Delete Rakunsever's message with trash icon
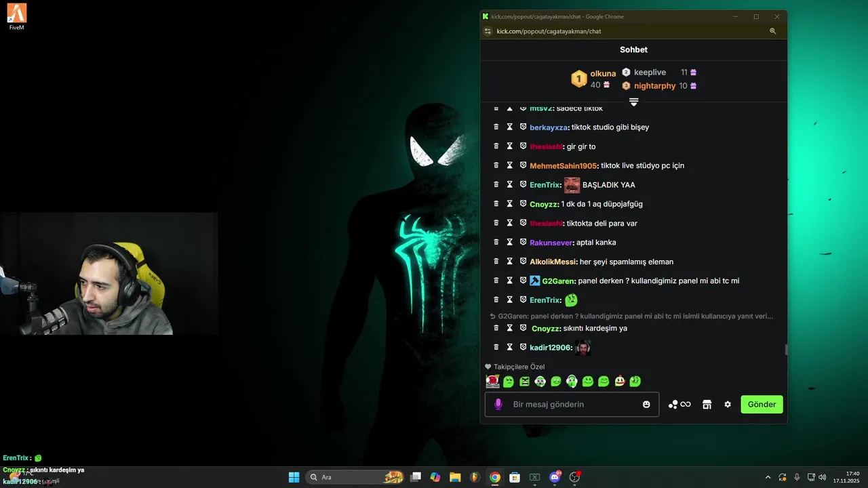Screen dimensions: 868x488 click(x=496, y=242)
